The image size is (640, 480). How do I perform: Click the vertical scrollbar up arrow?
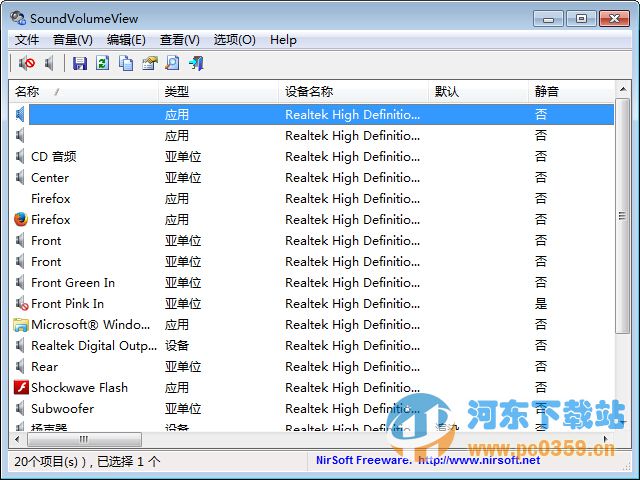(622, 89)
